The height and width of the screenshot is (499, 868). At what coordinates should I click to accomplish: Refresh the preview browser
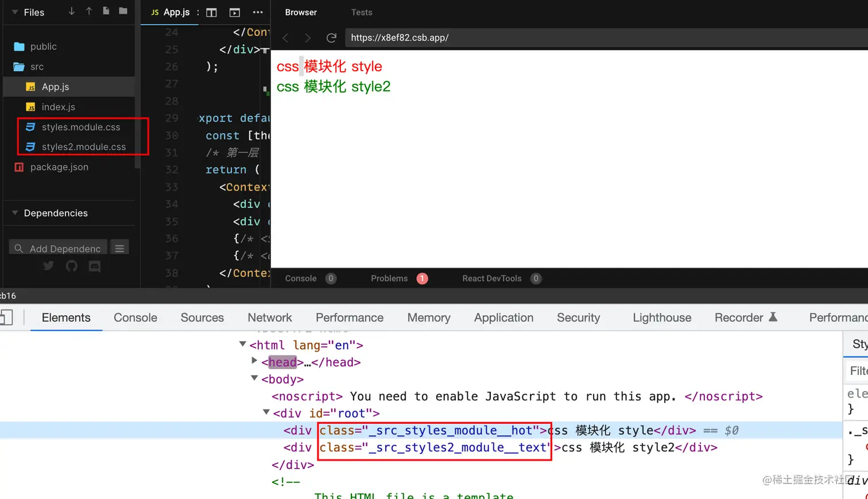coord(331,38)
